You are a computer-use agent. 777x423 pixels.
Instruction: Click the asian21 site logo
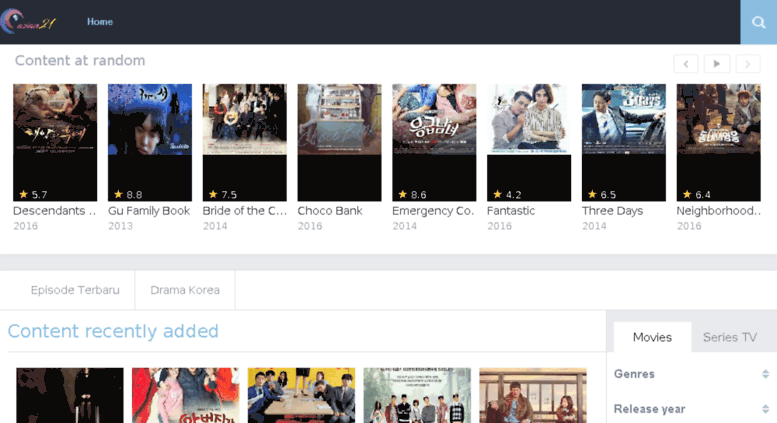28,22
